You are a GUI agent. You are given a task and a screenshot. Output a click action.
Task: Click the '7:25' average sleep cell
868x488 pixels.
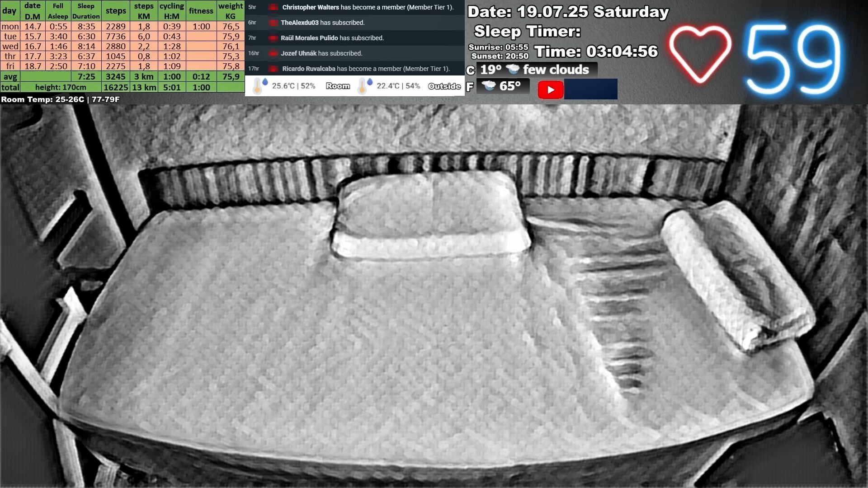[x=86, y=76]
